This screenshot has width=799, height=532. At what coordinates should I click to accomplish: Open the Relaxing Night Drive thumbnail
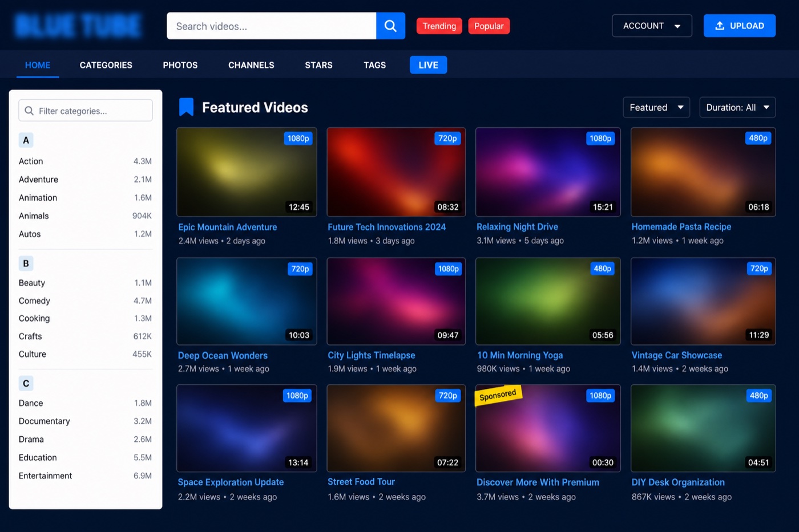pyautogui.click(x=548, y=172)
